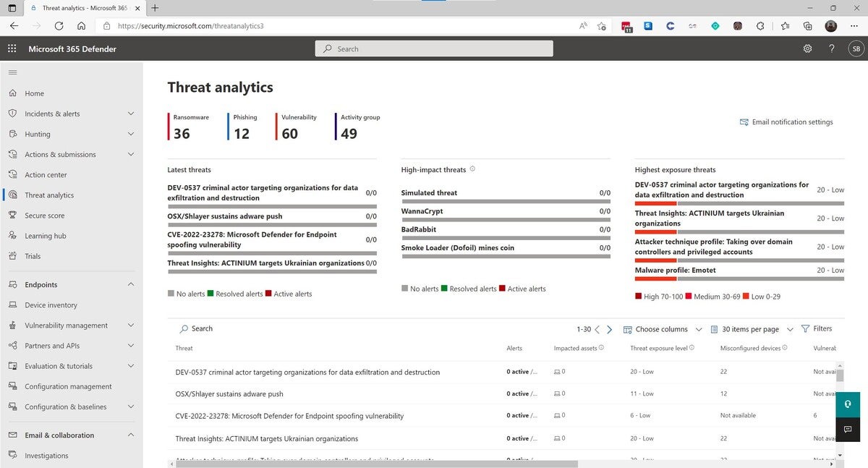This screenshot has height=468, width=868.
Task: Click the Trials gift icon
Action: click(12, 256)
